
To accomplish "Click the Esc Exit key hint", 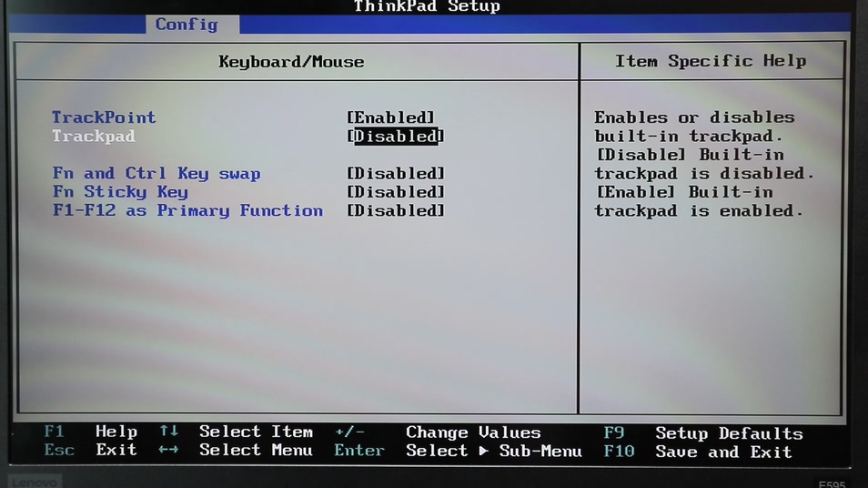I will 91,450.
